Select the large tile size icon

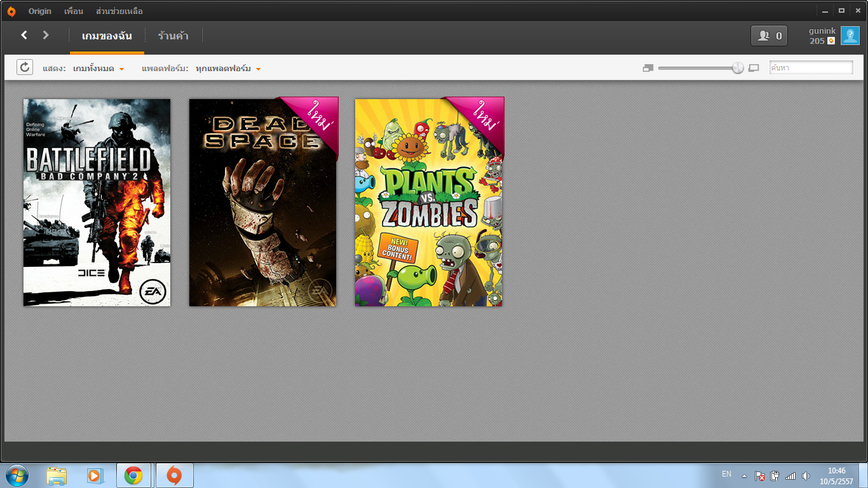click(x=754, y=68)
